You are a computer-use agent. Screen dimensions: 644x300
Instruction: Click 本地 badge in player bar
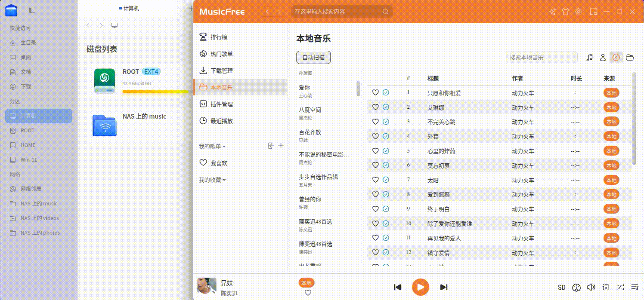306,283
